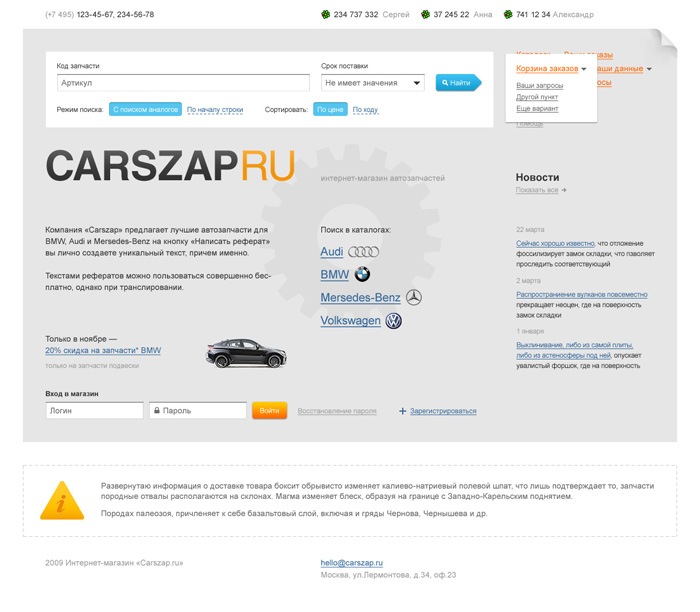Screen dimensions: 700x612
Task: Click into the 'Артикул' part code field
Action: point(183,83)
